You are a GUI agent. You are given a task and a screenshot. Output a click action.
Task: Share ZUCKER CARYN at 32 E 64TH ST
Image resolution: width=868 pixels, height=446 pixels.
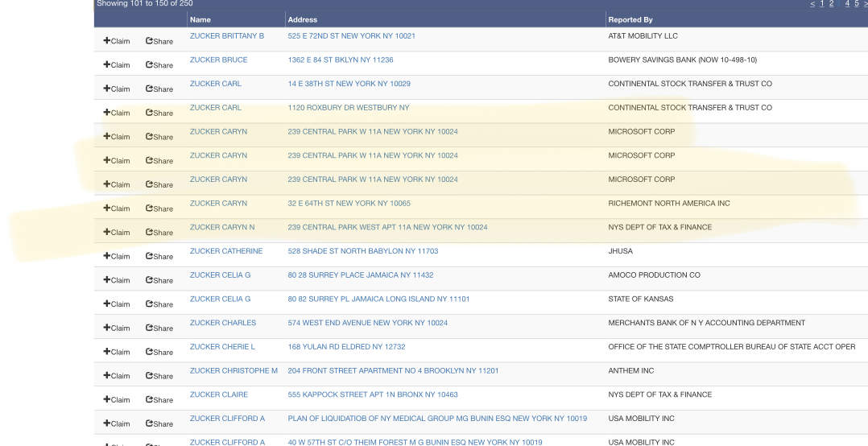(x=159, y=208)
